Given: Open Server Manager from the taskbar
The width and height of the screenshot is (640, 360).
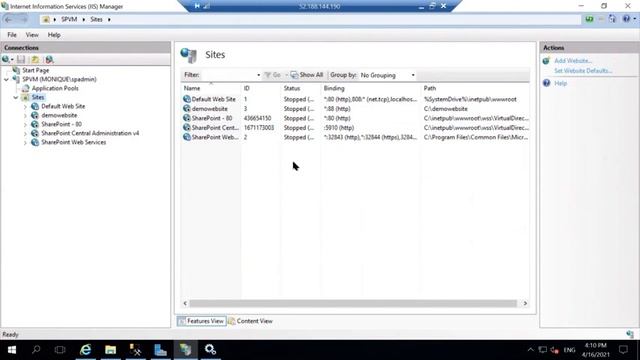Looking at the screenshot, I should click(160, 350).
